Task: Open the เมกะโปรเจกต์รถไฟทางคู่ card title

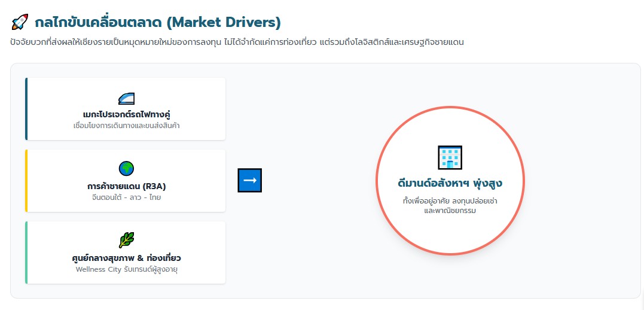Action: click(126, 114)
